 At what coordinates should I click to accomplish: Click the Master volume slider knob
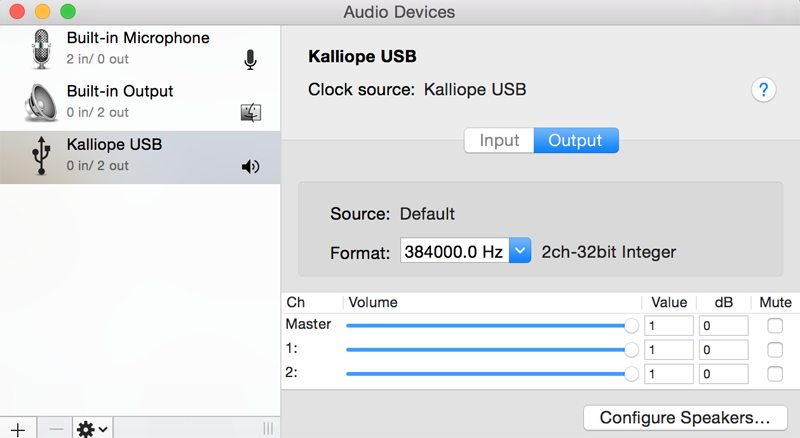click(x=631, y=326)
